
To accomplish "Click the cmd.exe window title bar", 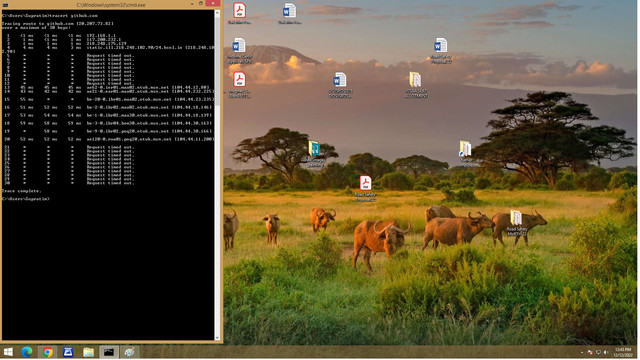I will [x=111, y=4].
